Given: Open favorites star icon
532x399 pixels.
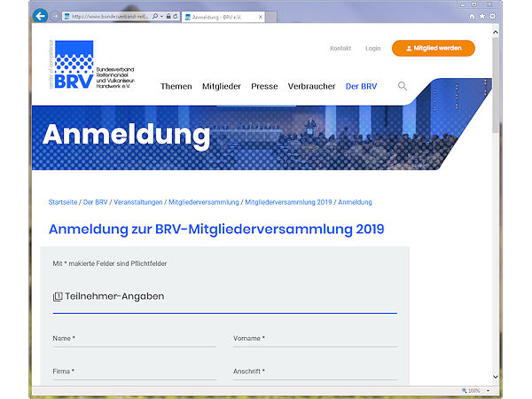Looking at the screenshot, I should click(x=481, y=16).
